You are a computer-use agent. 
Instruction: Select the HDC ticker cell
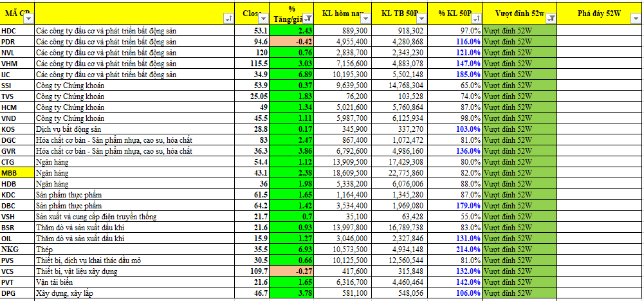[17, 31]
